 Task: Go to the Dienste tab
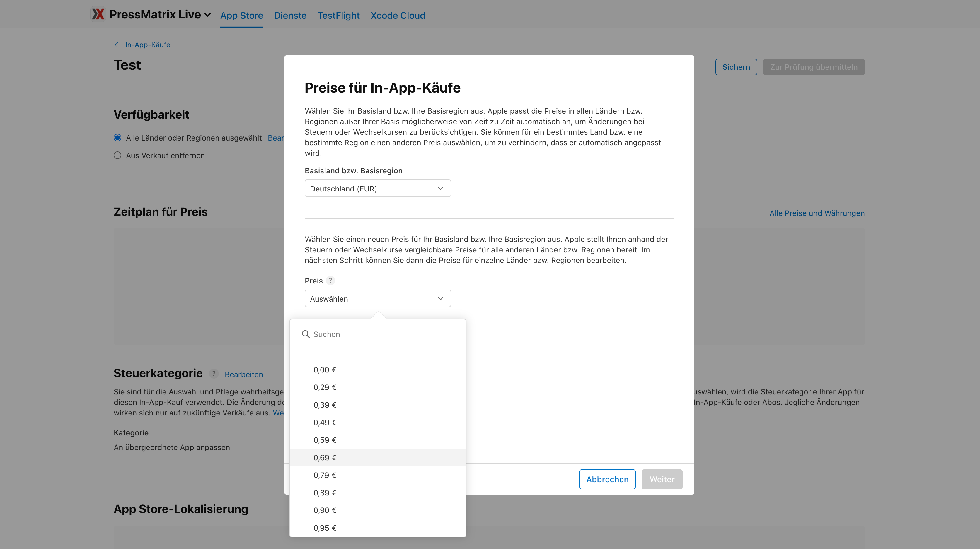click(x=290, y=15)
